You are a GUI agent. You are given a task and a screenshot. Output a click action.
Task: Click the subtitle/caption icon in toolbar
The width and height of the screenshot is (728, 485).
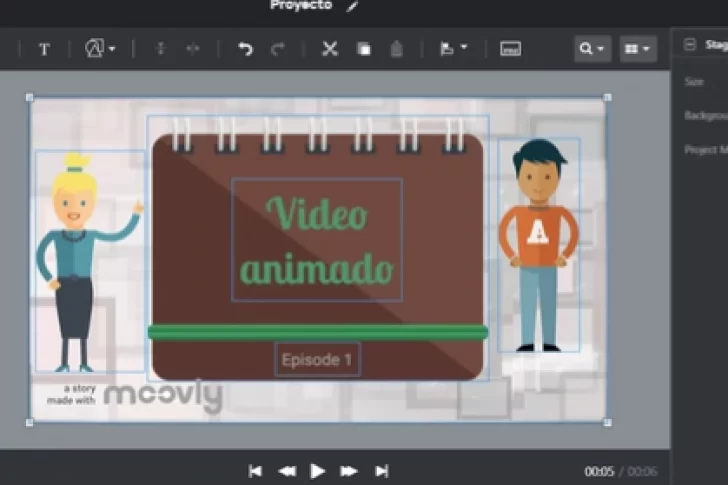point(510,49)
